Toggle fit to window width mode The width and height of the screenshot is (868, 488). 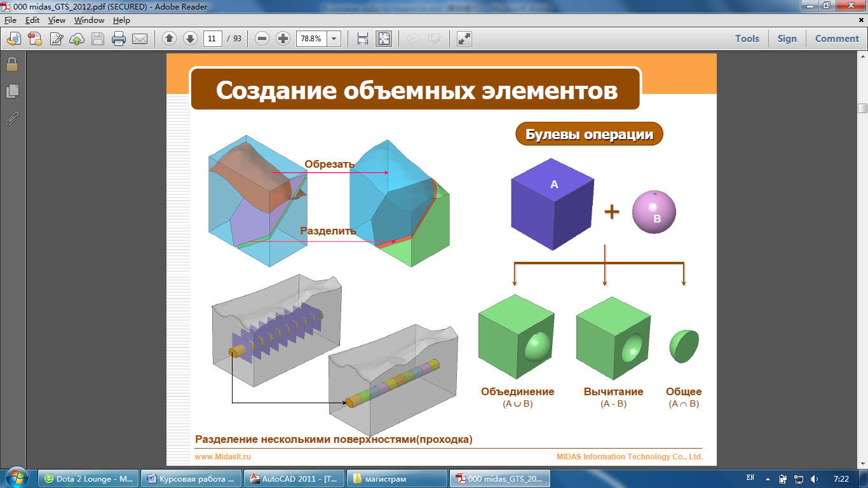tap(363, 39)
